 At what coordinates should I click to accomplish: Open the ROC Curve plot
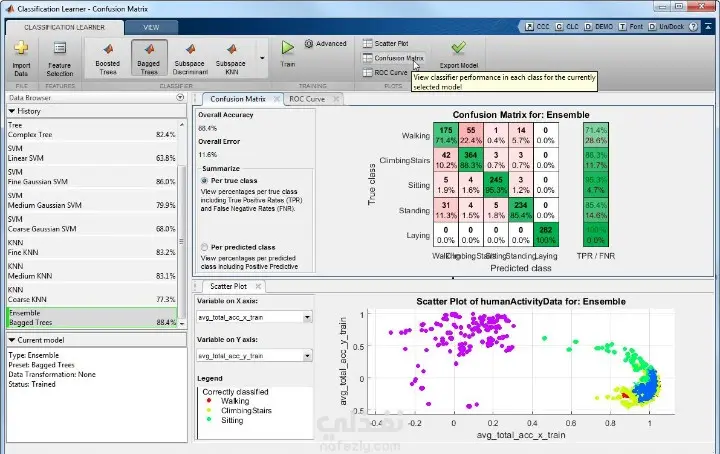coord(385,73)
